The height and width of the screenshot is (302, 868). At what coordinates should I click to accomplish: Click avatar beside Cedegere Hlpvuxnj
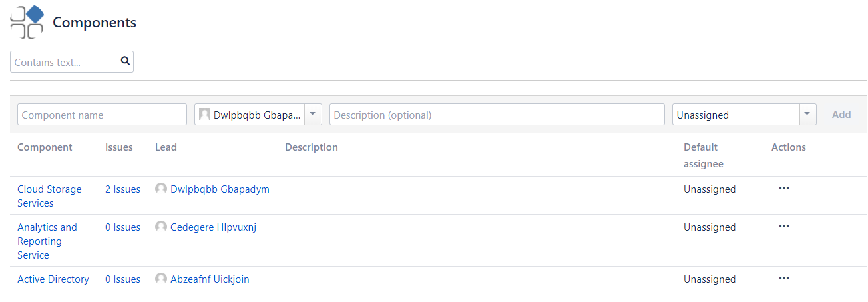(x=161, y=227)
